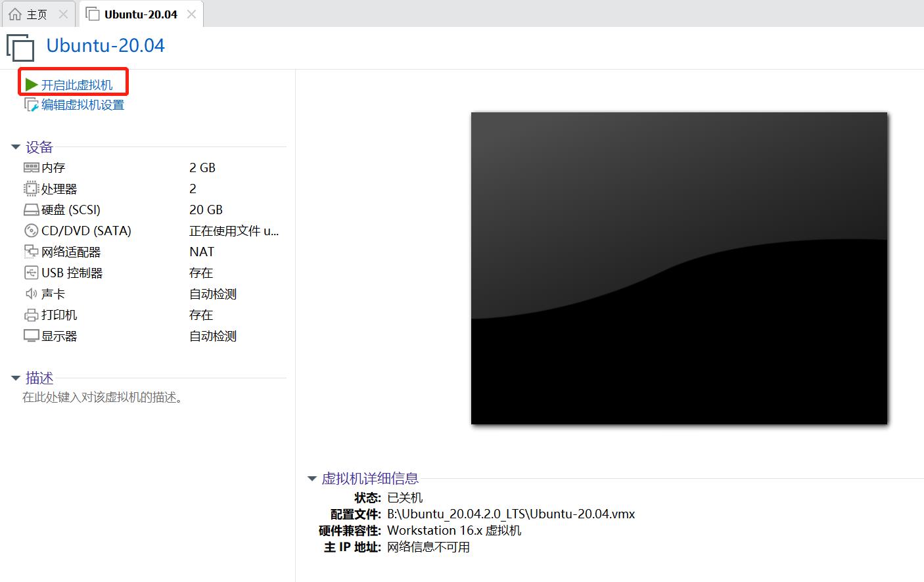Collapse the 虚拟机详细信息 details section
The width and height of the screenshot is (924, 582).
click(312, 479)
